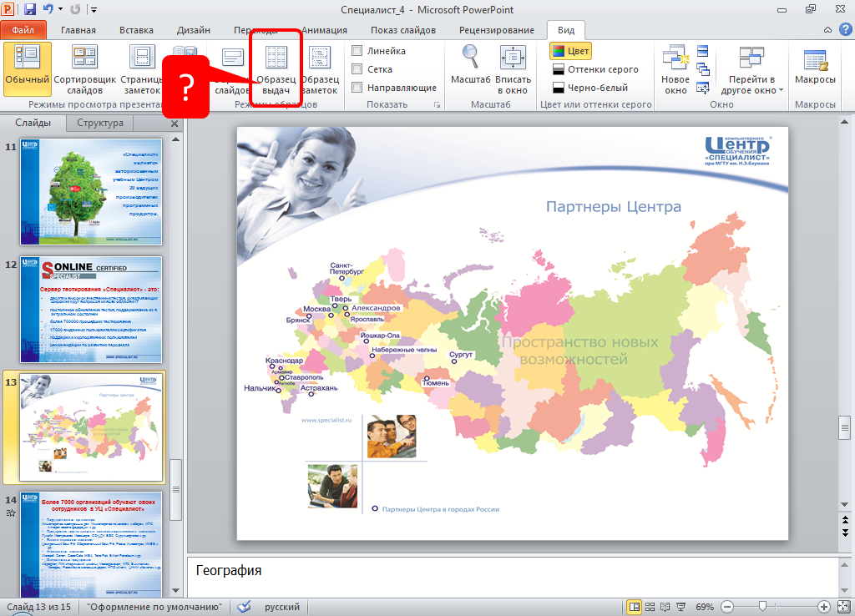Open Quick Access Toolbar customize dropdown
Screen dimensions: 855x616
94,10
